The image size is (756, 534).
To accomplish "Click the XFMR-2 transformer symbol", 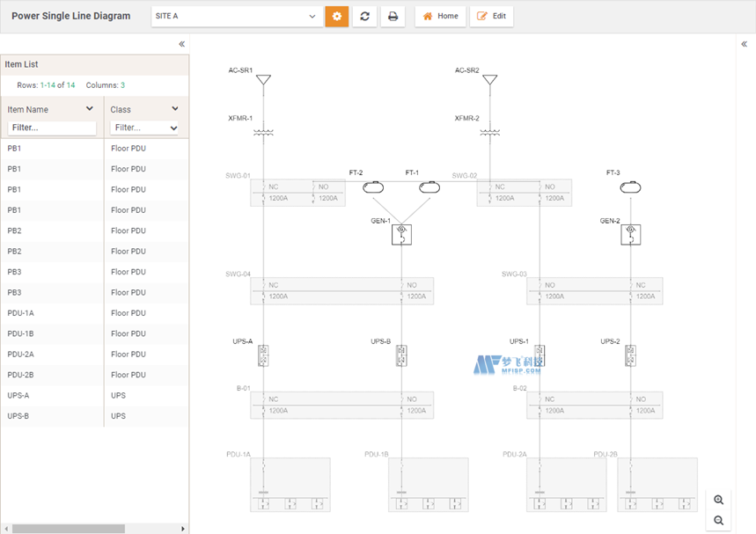I will click(490, 133).
